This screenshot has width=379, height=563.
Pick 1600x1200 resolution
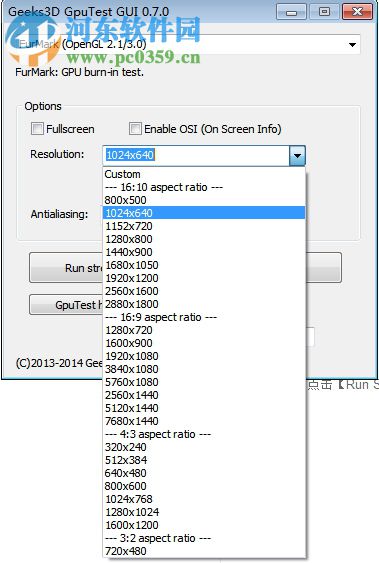tap(204, 525)
